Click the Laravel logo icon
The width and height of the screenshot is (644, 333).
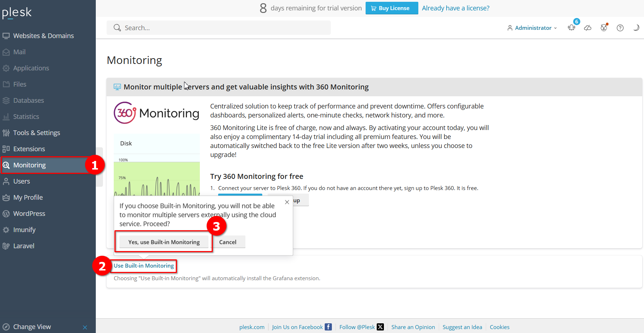(x=6, y=246)
